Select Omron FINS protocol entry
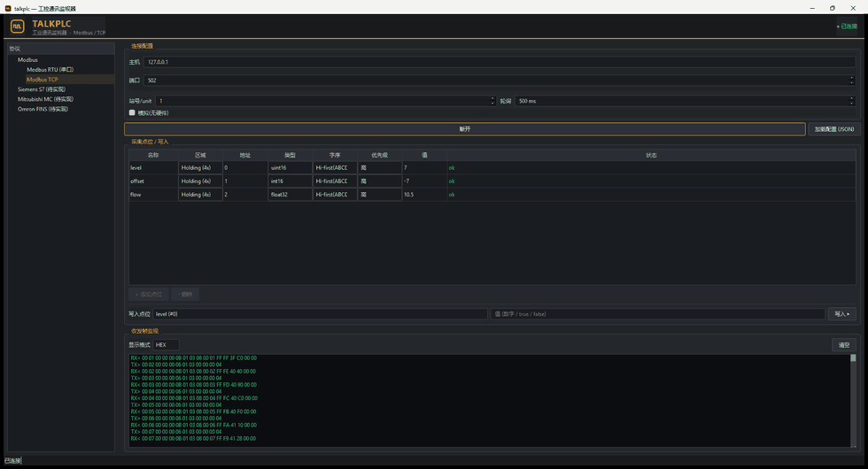868x469 pixels. (x=43, y=110)
